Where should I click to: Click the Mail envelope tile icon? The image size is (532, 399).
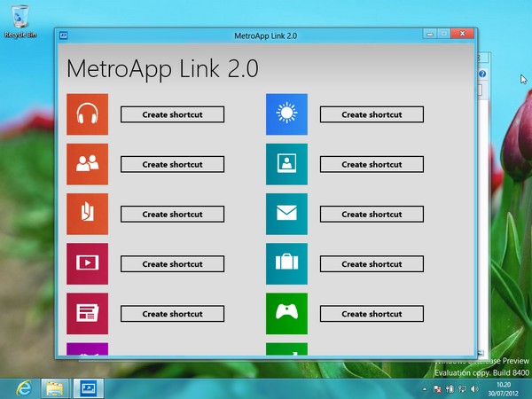click(x=286, y=214)
